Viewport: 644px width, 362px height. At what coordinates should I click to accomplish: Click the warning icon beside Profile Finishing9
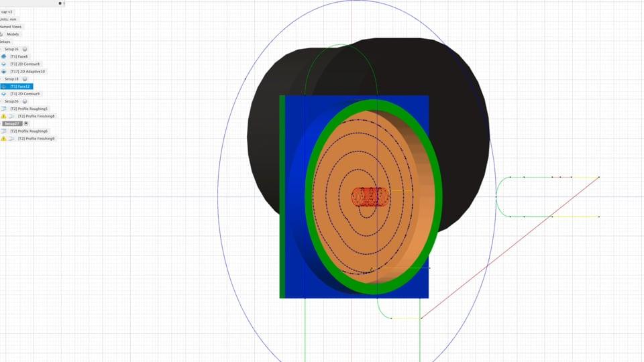coord(4,139)
